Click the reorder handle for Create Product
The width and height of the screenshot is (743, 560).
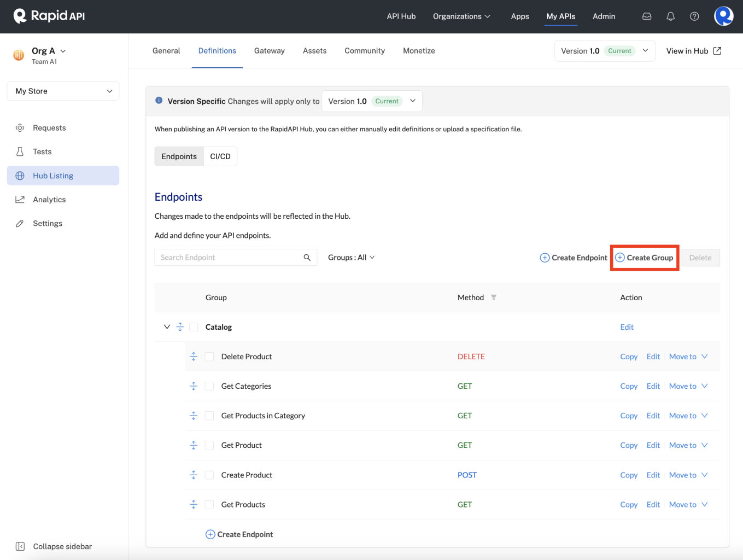point(194,475)
